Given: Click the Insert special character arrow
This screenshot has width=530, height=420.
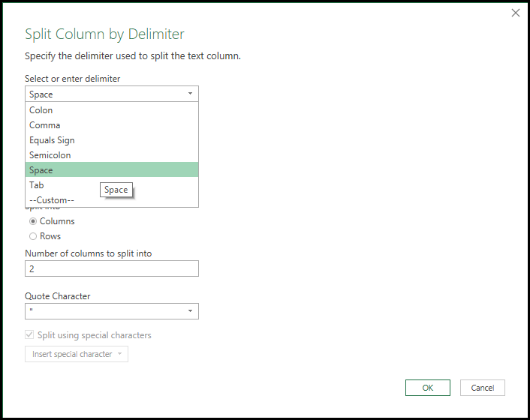Looking at the screenshot, I should click(119, 354).
